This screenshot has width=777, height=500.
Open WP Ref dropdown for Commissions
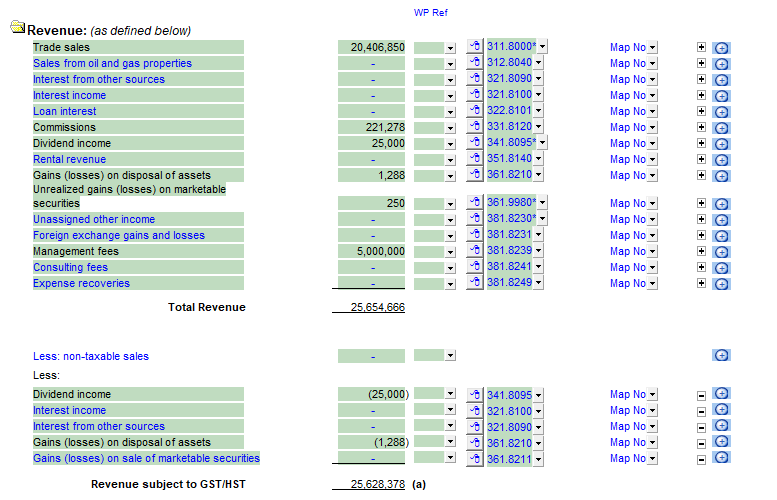[450, 128]
